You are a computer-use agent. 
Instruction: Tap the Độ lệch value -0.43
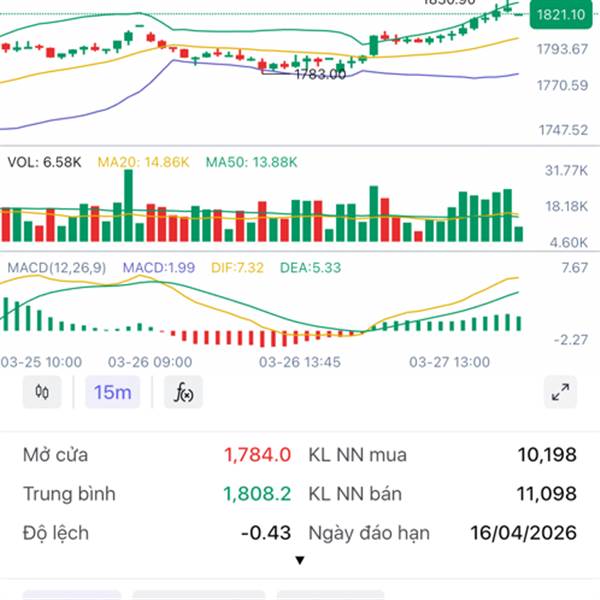coord(266,533)
